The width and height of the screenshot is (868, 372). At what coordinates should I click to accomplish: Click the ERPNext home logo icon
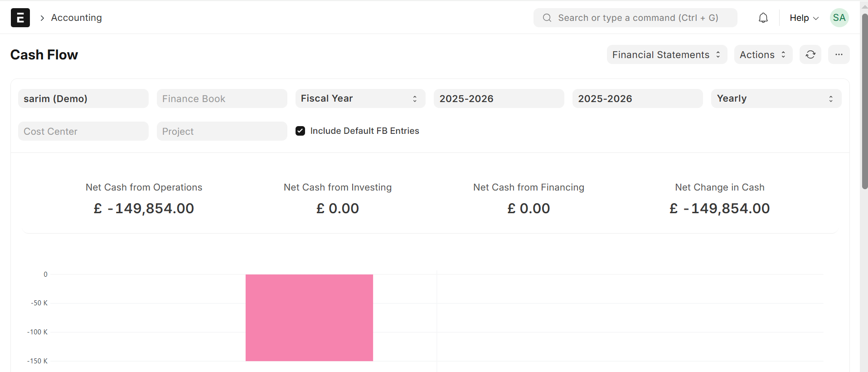(x=20, y=18)
